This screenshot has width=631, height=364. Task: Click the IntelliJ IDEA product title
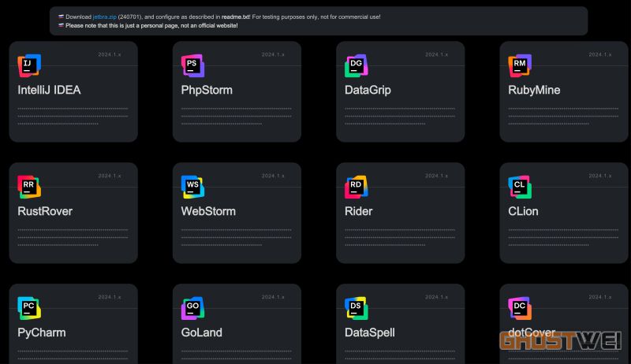coord(49,90)
